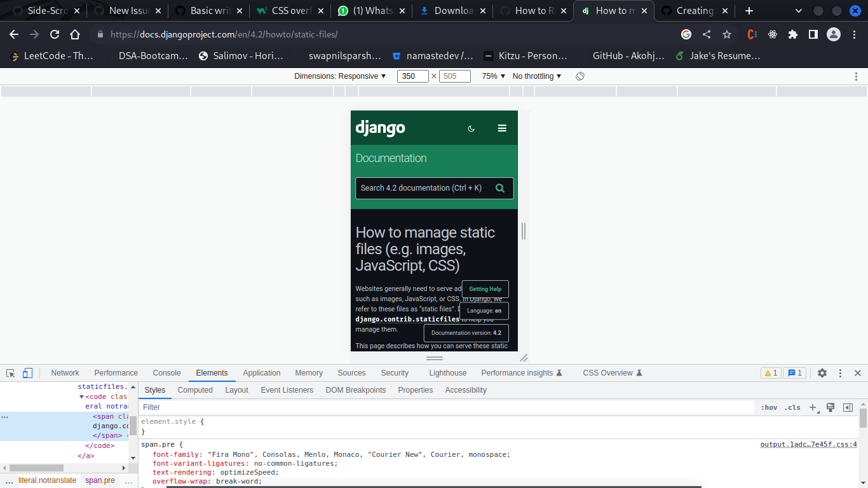Select the Lighthouse panel tab
868x488 pixels.
click(x=447, y=373)
